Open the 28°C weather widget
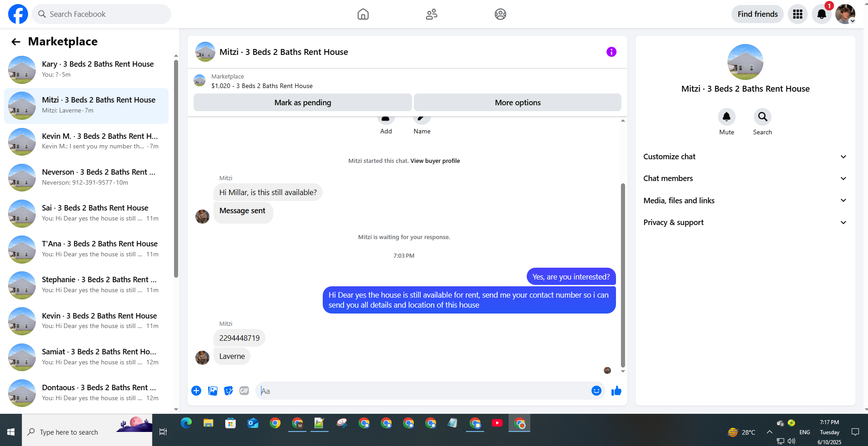Image resolution: width=868 pixels, height=446 pixels. pyautogui.click(x=742, y=432)
